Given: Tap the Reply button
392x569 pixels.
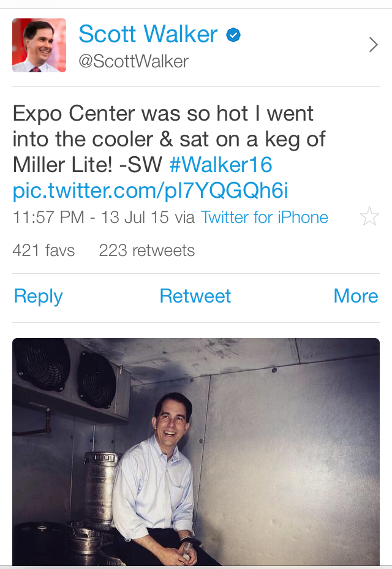Looking at the screenshot, I should [38, 296].
